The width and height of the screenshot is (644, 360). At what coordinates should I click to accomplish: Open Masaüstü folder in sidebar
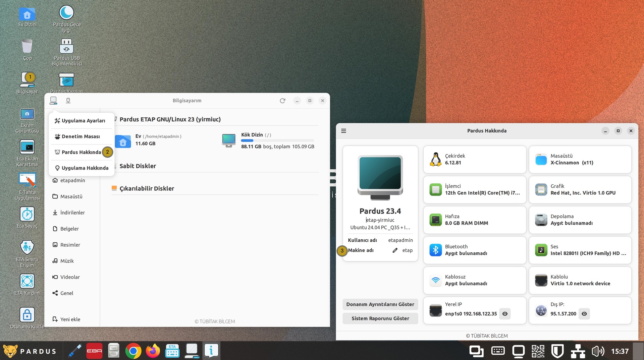tap(72, 196)
